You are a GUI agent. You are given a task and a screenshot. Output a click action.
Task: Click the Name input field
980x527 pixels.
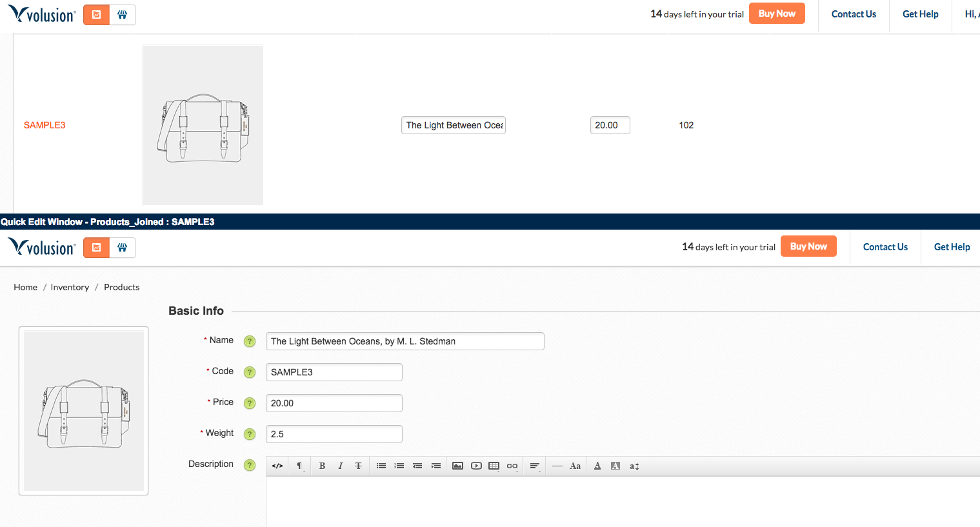[x=405, y=341]
